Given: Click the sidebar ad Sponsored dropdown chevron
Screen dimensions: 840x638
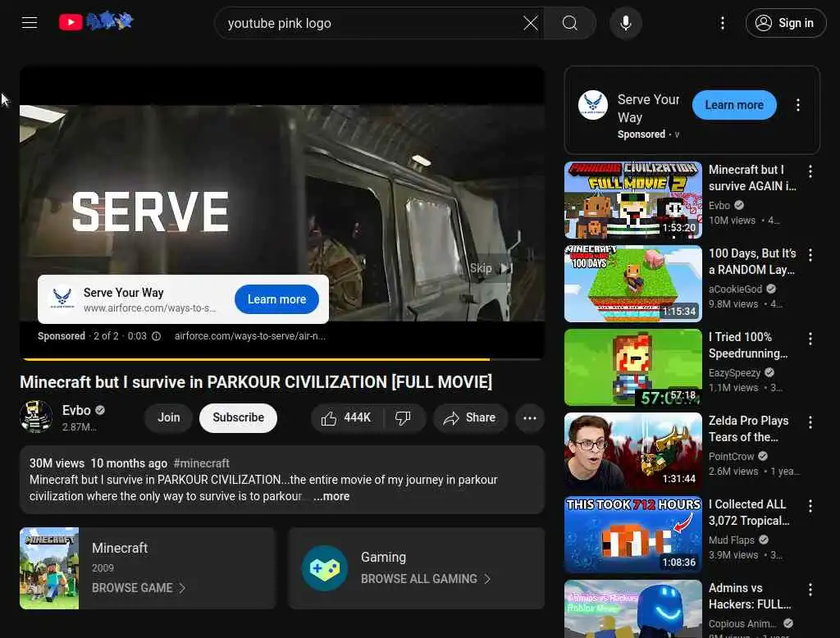Looking at the screenshot, I should pyautogui.click(x=677, y=134).
